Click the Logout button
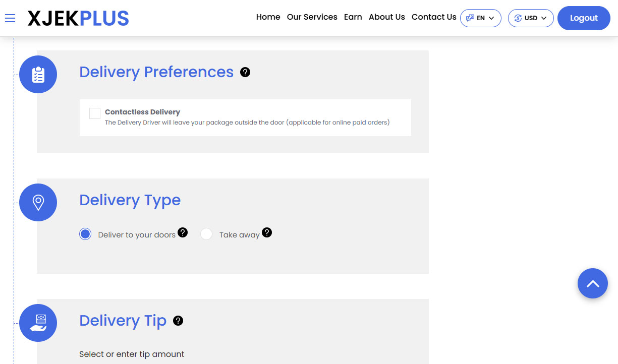This screenshot has width=618, height=364. [584, 18]
